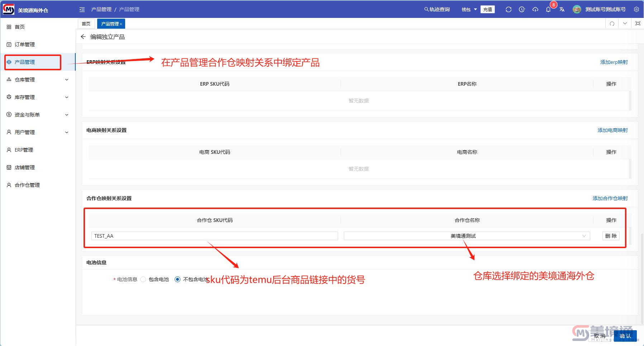The height and width of the screenshot is (346, 644).
Task: Open the 美境通测试 warehouse name dropdown
Action: (x=467, y=236)
